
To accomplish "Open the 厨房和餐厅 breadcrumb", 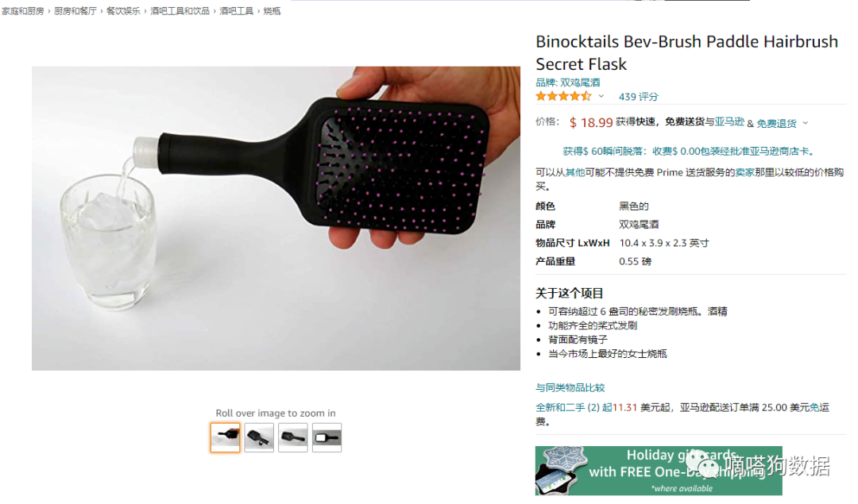I will [x=75, y=11].
